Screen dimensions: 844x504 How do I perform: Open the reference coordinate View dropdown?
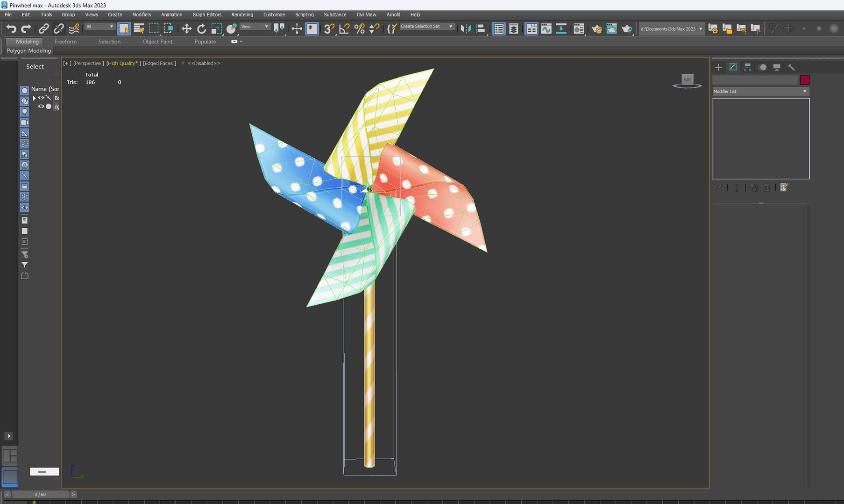pyautogui.click(x=255, y=27)
